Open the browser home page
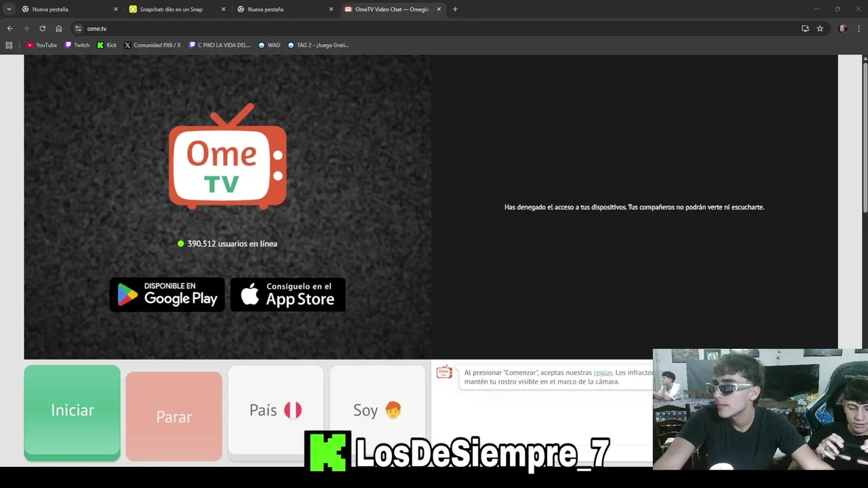 [x=59, y=28]
